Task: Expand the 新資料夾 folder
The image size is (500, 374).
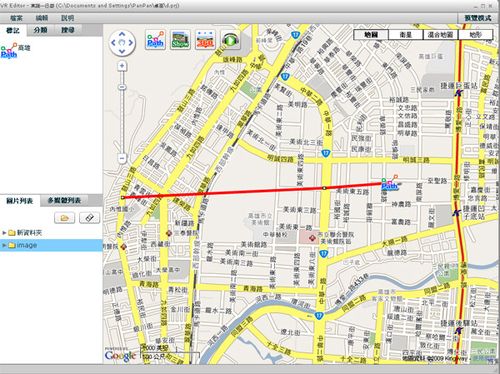Action: (4, 233)
